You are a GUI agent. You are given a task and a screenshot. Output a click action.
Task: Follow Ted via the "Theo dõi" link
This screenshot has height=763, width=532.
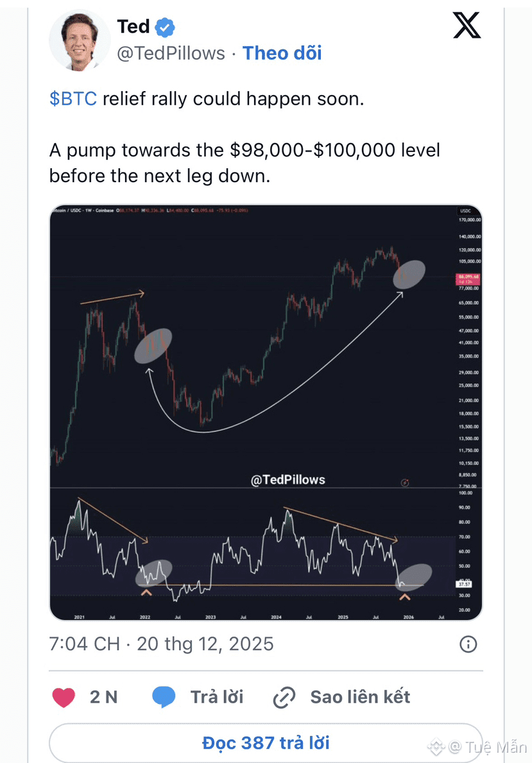coord(282,53)
